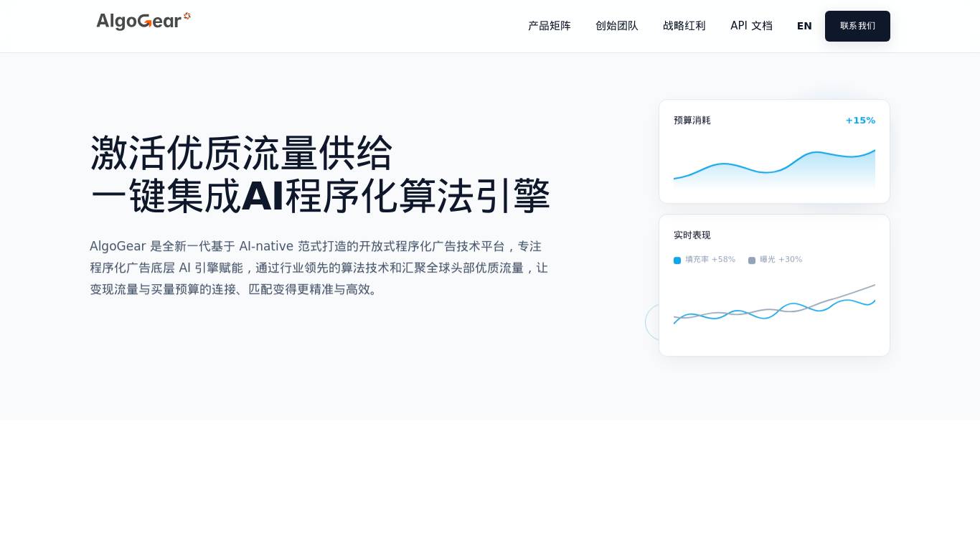Viewport: 980px width, 551px height.
Task: Click the circle decoration left of chart card
Action: coord(652,321)
